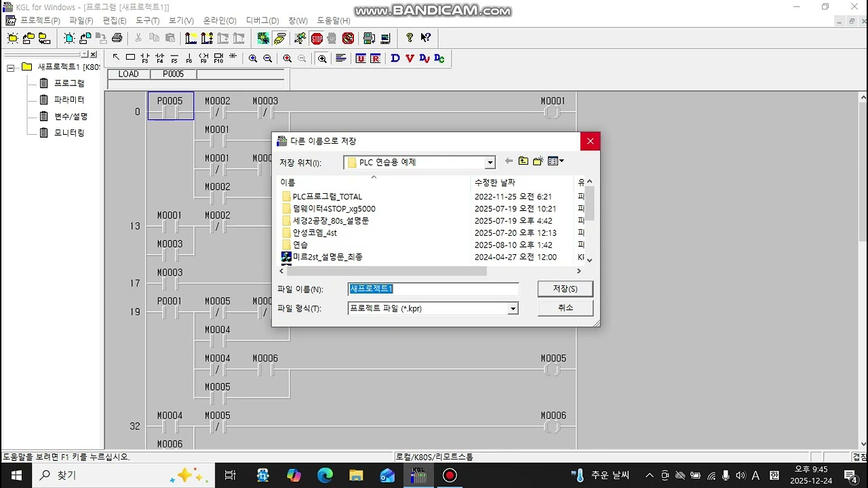
Task: Click the U icon in ladder toolbar
Action: tap(361, 58)
